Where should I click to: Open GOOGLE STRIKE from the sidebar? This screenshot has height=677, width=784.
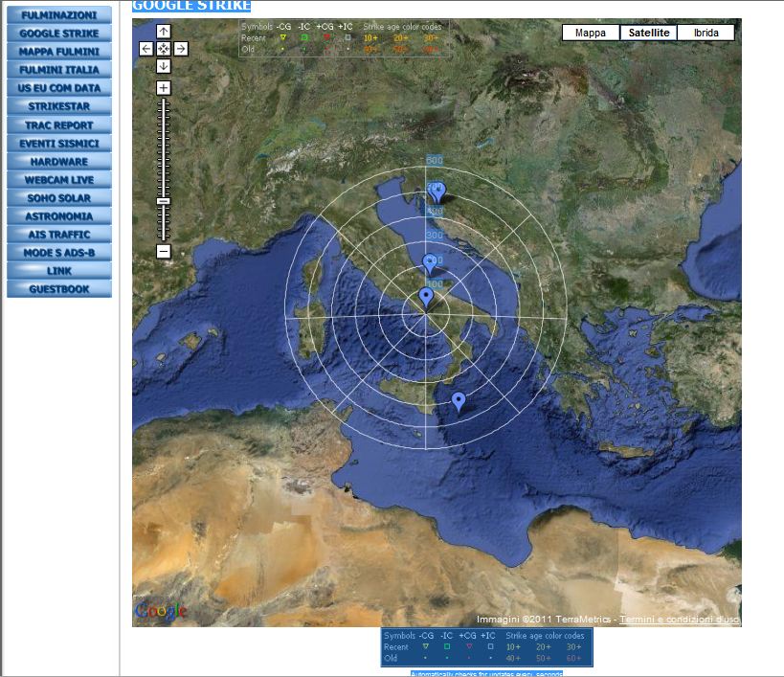click(59, 34)
